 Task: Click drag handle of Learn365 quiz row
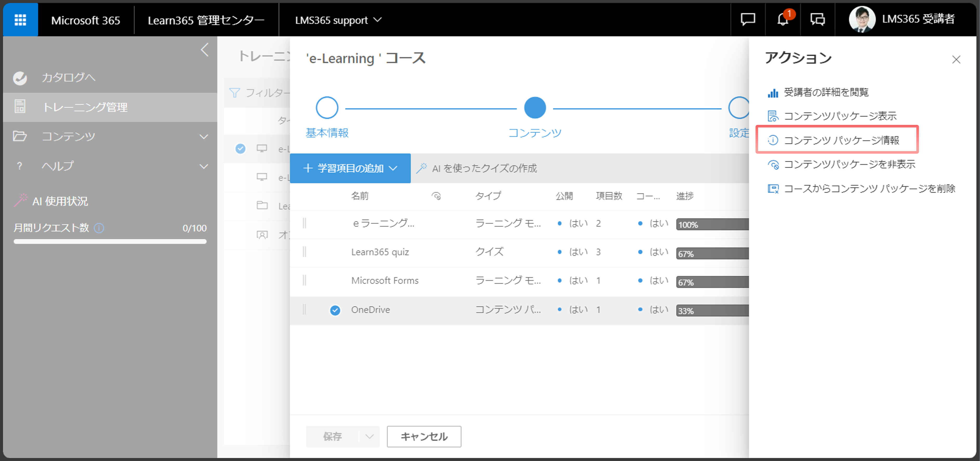pyautogui.click(x=304, y=252)
